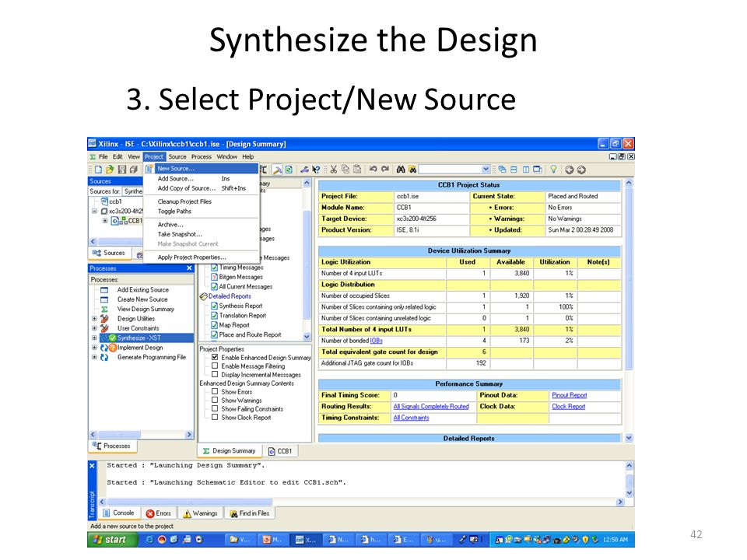747x560 pixels.
Task: Open the All Signals Completely Routed link
Action: point(431,407)
